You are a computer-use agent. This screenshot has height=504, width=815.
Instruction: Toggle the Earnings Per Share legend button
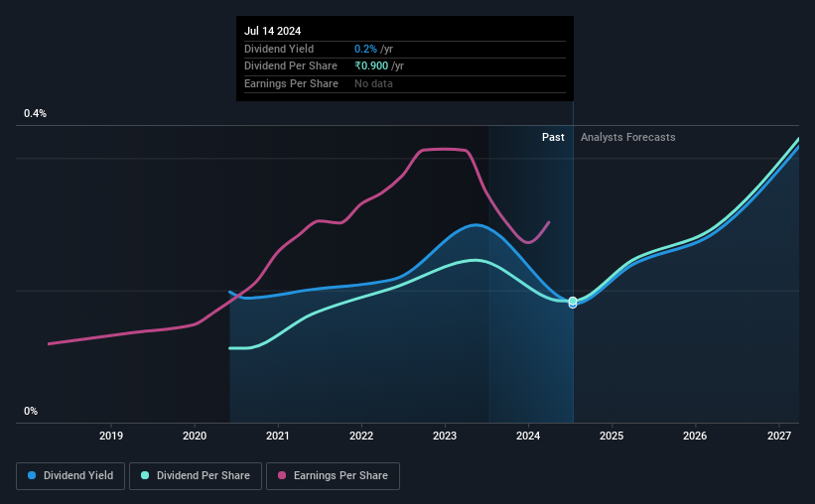tap(333, 476)
